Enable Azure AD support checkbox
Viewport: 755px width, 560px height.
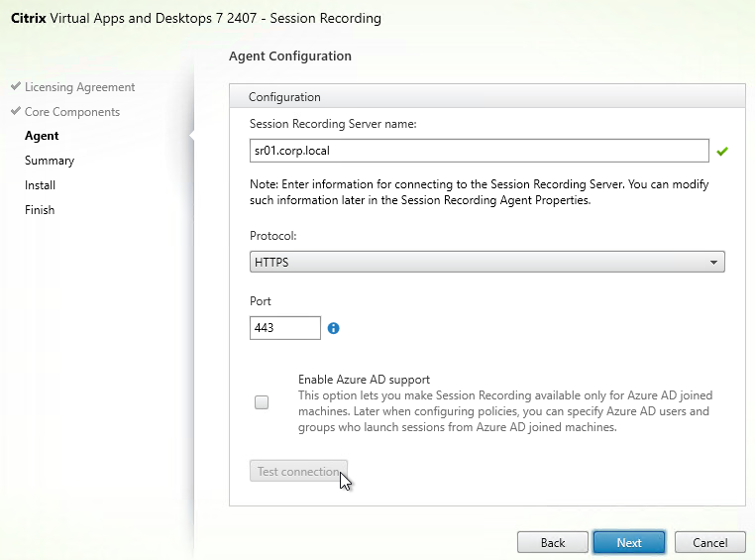tap(262, 402)
